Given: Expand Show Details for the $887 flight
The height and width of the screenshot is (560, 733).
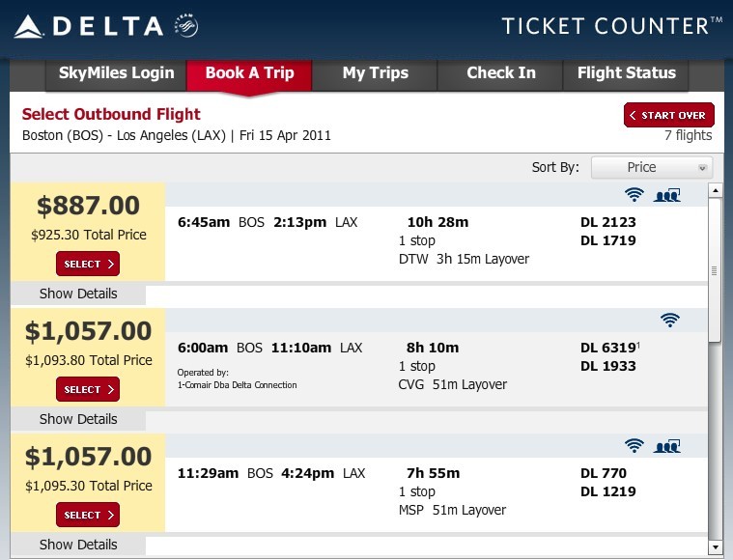Looking at the screenshot, I should point(78,294).
